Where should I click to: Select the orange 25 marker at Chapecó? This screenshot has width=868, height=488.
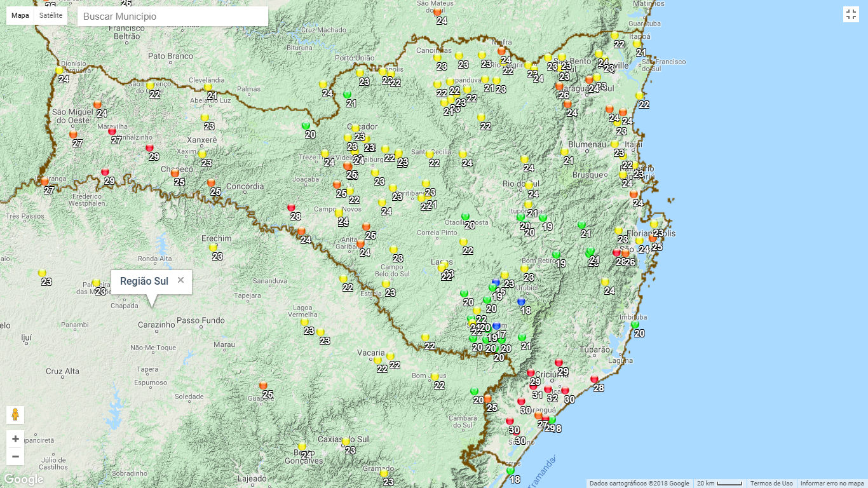pyautogui.click(x=175, y=173)
